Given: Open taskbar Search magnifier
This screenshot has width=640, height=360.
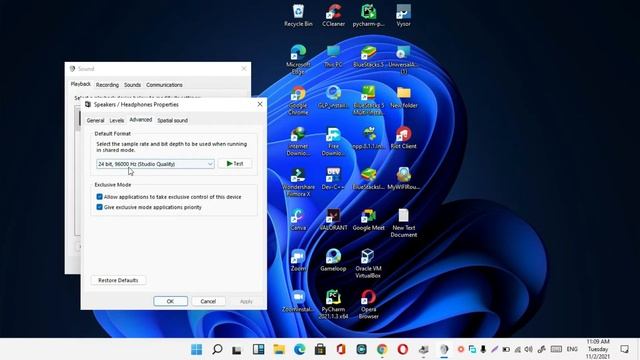Looking at the screenshot, I should (217, 349).
